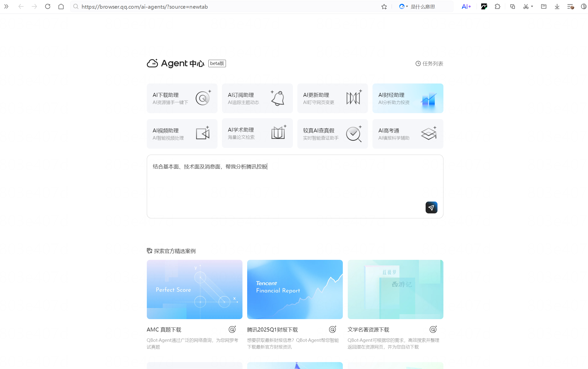Open the browser main menu icon
Image resolution: width=588 pixels, height=369 pixels.
(570, 7)
